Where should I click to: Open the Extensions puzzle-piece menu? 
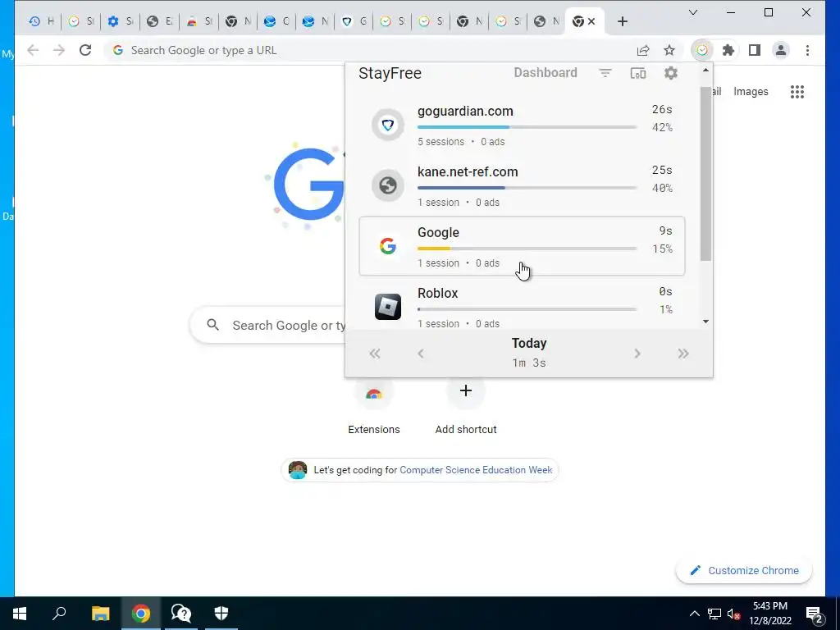pos(728,50)
